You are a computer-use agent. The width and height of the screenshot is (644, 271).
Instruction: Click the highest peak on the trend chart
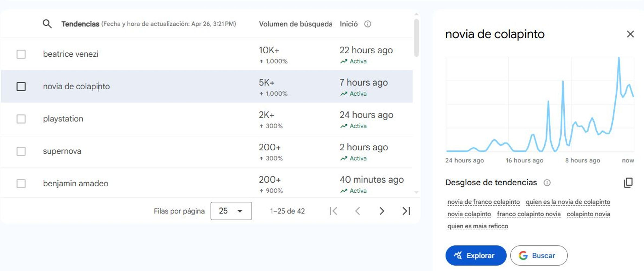tap(619, 58)
